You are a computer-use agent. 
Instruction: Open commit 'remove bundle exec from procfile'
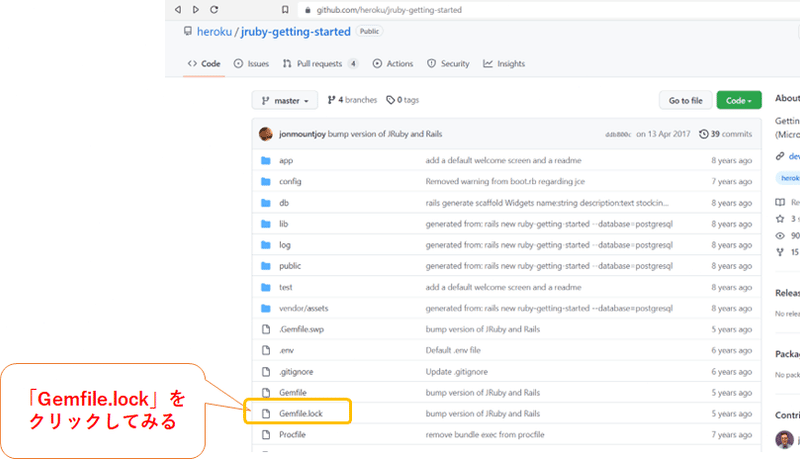[485, 435]
